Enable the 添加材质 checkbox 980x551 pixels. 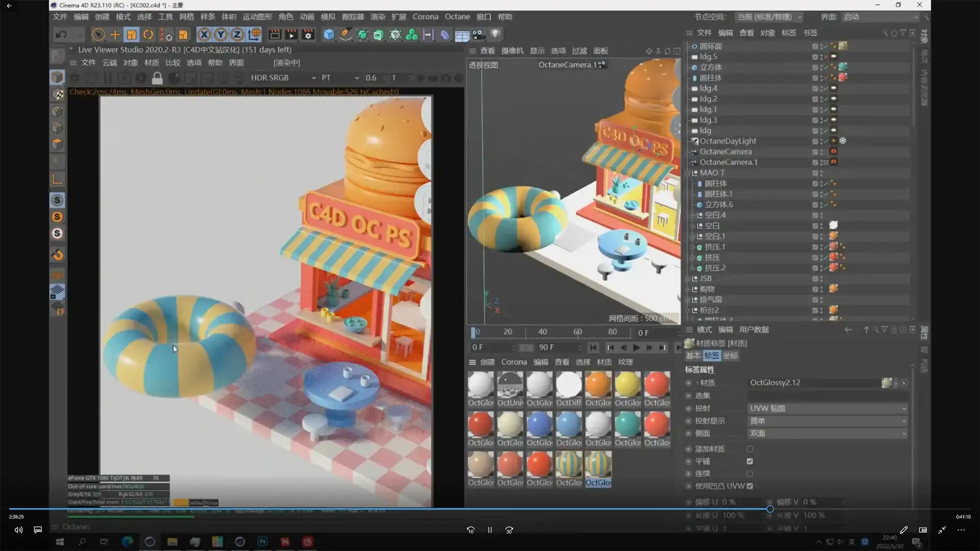coord(750,449)
